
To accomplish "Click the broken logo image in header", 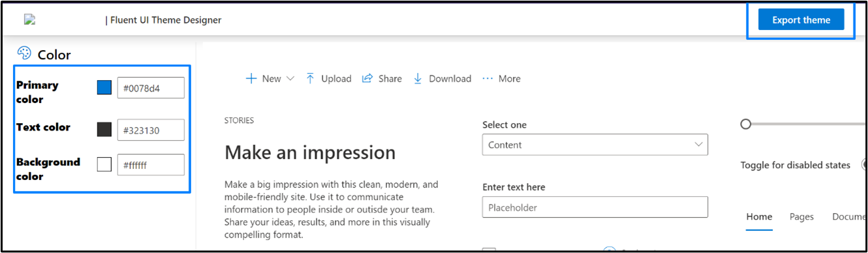I will pos(29,20).
